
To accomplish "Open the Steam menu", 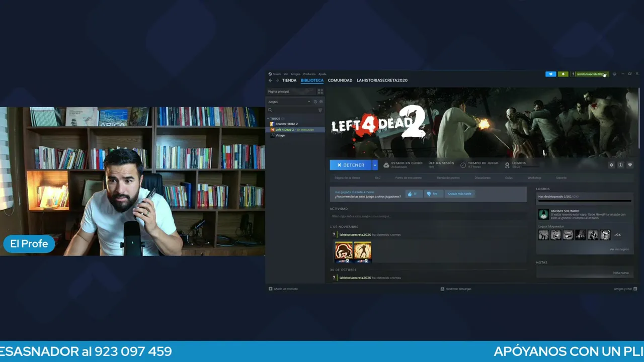I will click(275, 74).
